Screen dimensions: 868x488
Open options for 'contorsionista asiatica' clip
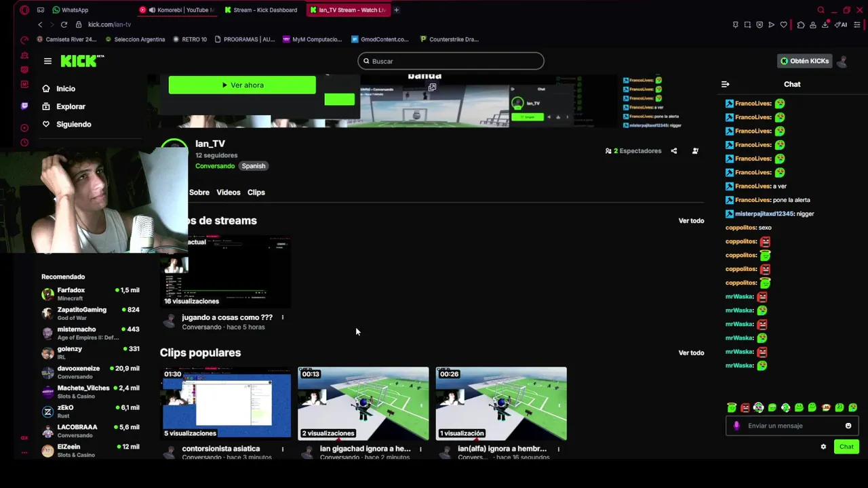(283, 449)
